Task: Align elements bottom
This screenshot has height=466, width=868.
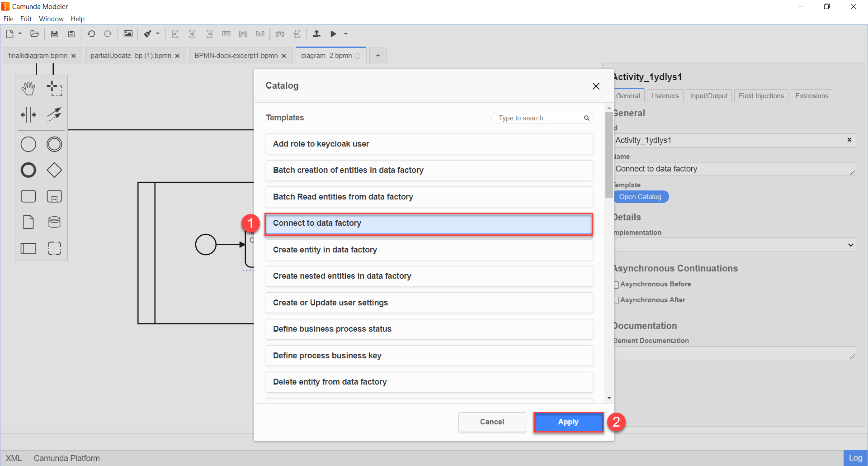Action: pos(260,34)
